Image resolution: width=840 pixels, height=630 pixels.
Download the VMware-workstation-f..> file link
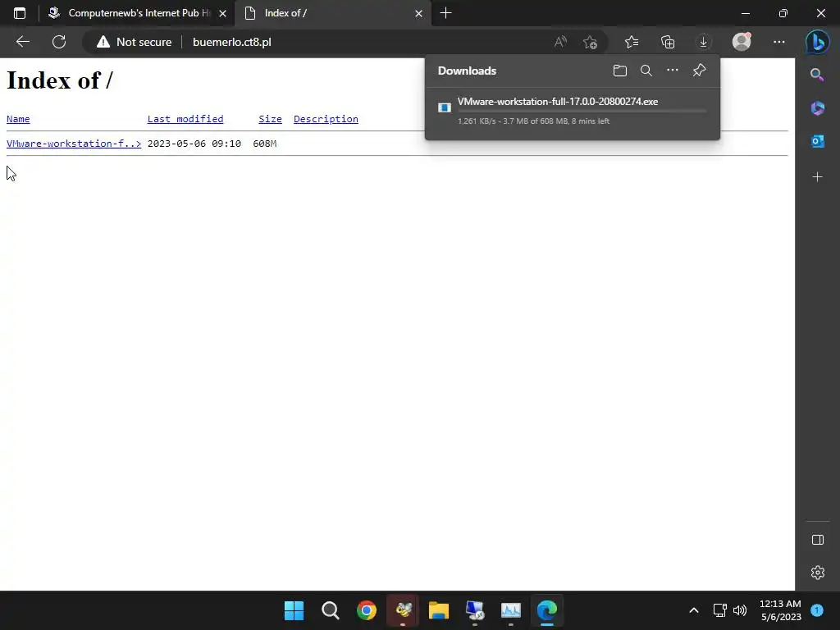coord(74,144)
